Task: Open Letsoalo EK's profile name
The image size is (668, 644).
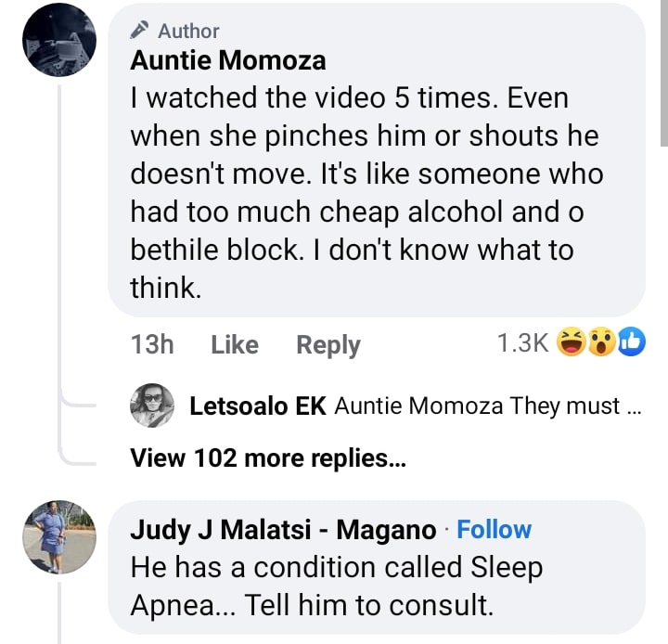Action: (x=257, y=406)
